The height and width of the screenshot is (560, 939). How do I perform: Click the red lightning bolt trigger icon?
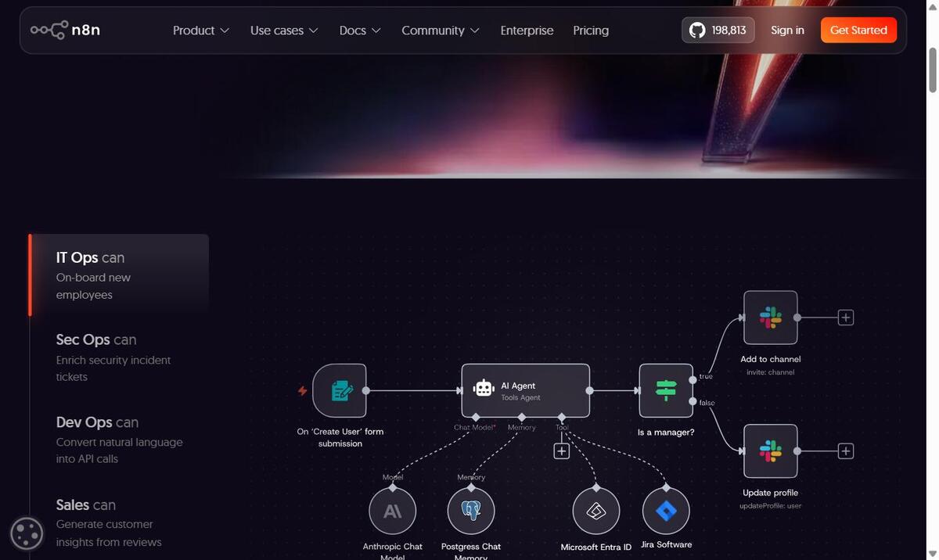[302, 390]
